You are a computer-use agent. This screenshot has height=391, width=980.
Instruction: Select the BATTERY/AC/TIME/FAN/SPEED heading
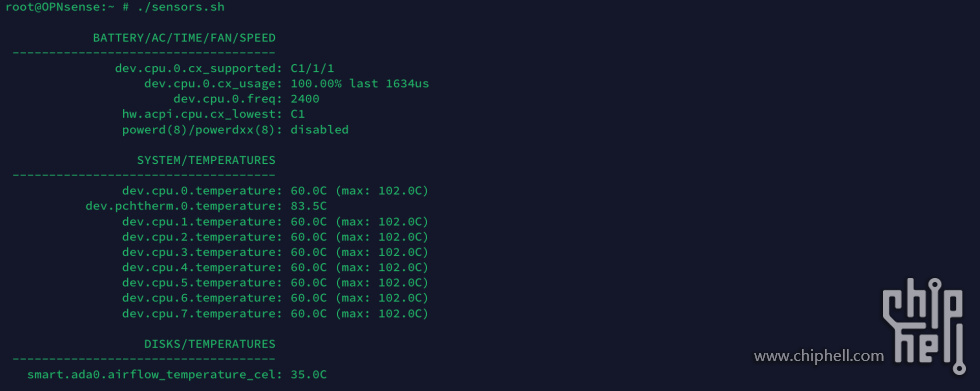coord(184,38)
